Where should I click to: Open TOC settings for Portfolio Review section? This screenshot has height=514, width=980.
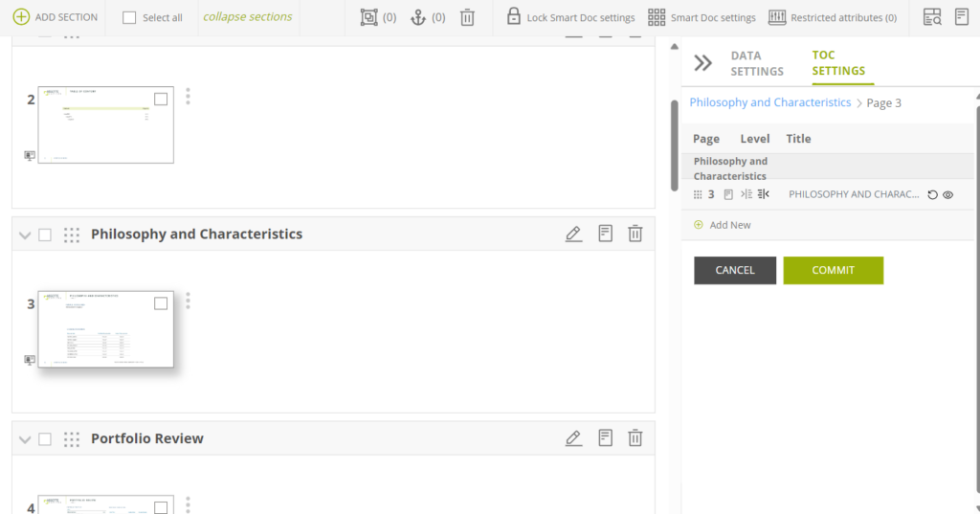(605, 437)
